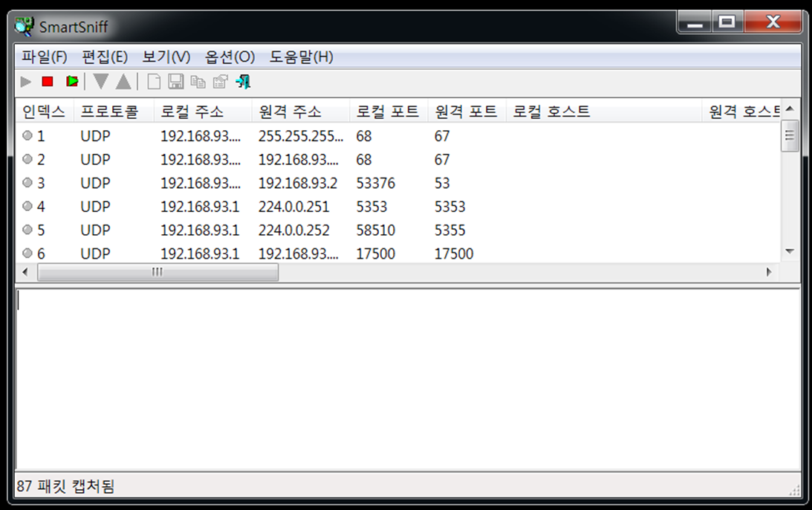Click remote address 255.255.255... in row 1
The width and height of the screenshot is (812, 510).
tap(301, 136)
